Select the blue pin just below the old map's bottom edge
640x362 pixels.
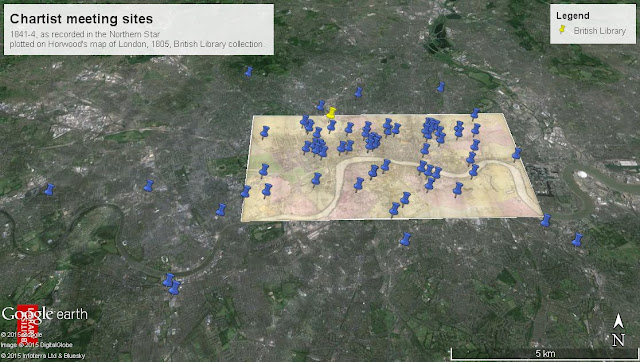405,239
